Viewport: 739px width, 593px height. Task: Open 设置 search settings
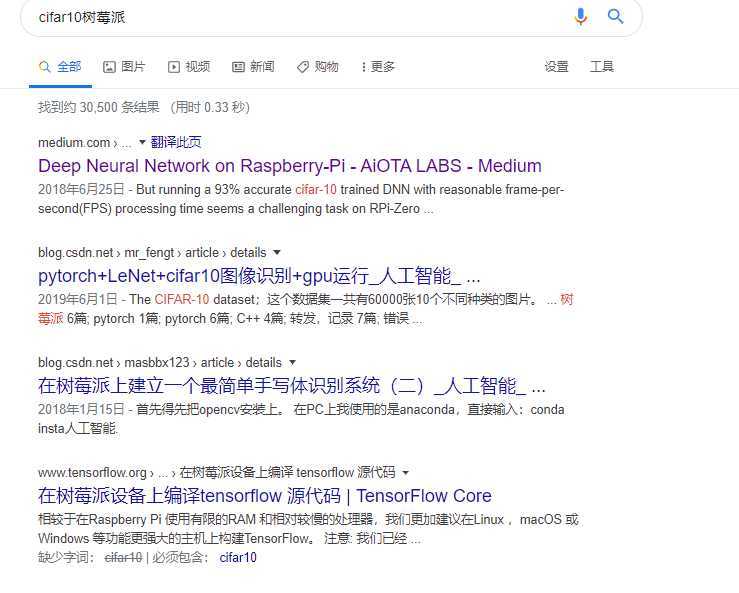click(x=556, y=66)
